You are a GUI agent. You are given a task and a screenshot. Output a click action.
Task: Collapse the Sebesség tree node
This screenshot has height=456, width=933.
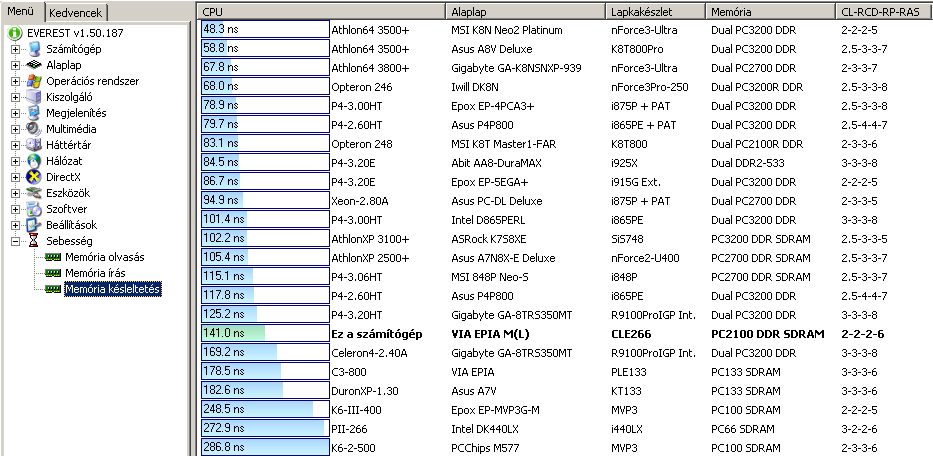(15, 242)
